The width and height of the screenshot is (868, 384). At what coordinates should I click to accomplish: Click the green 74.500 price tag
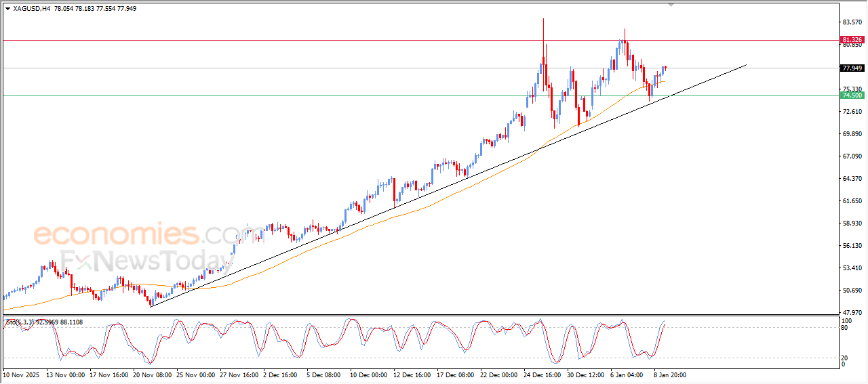tap(852, 95)
